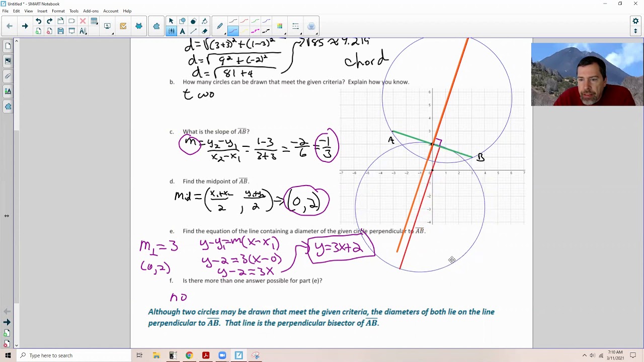
Task: Open toolbar settings gear icon
Action: [x=635, y=21]
